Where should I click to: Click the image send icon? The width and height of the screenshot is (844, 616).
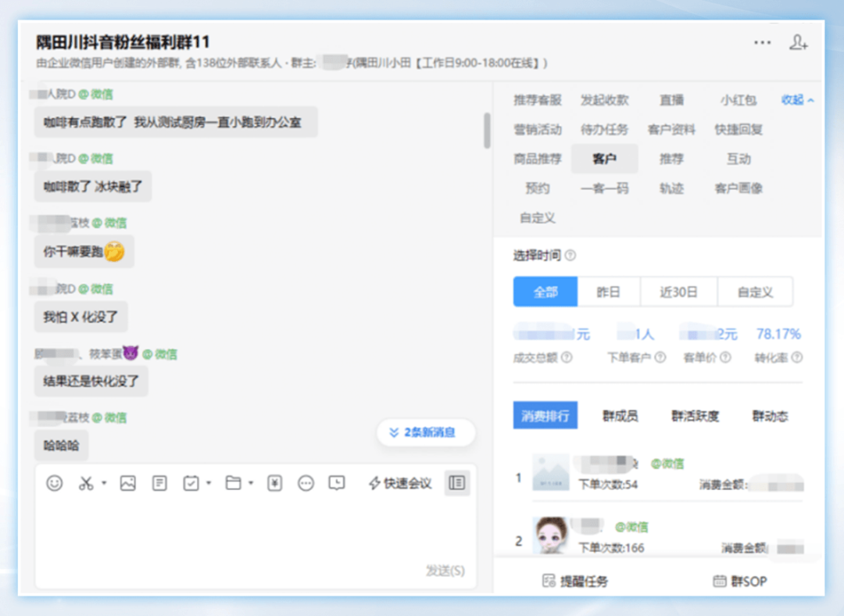click(x=128, y=484)
